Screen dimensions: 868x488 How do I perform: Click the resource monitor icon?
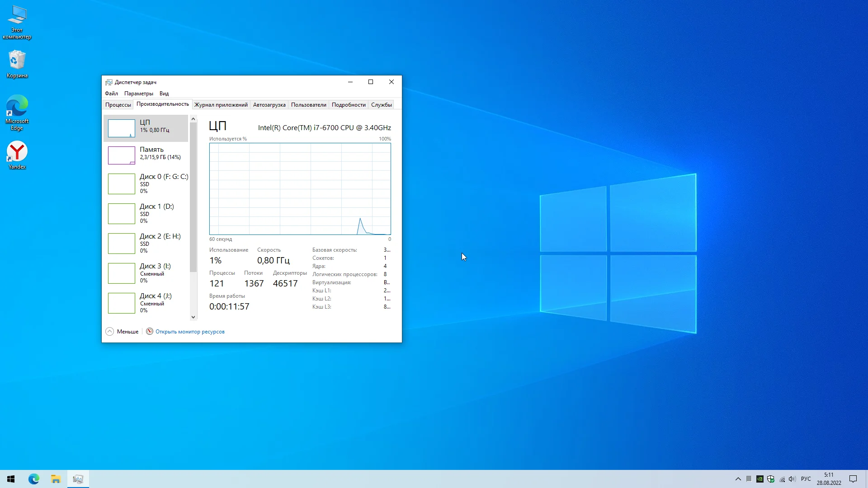[x=150, y=331]
